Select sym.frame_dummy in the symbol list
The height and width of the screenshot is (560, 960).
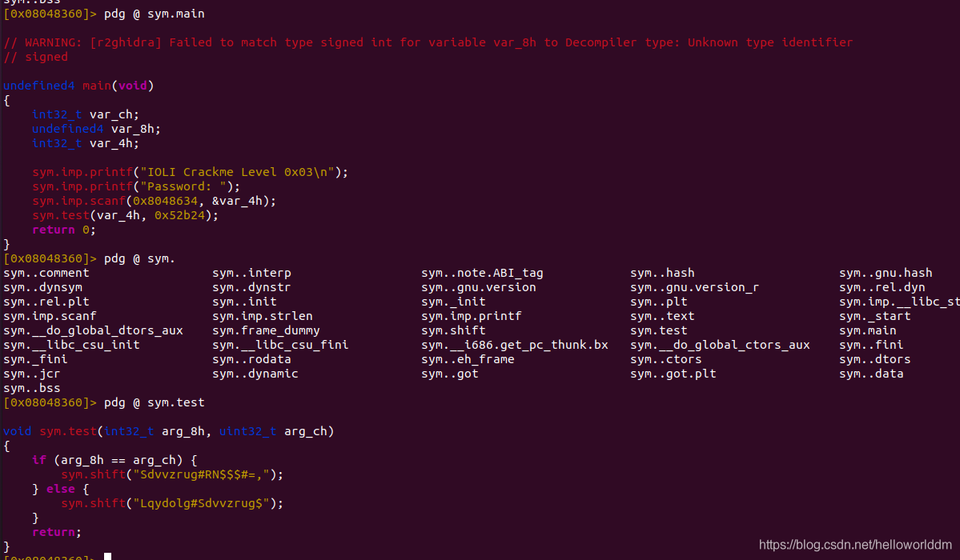(266, 330)
